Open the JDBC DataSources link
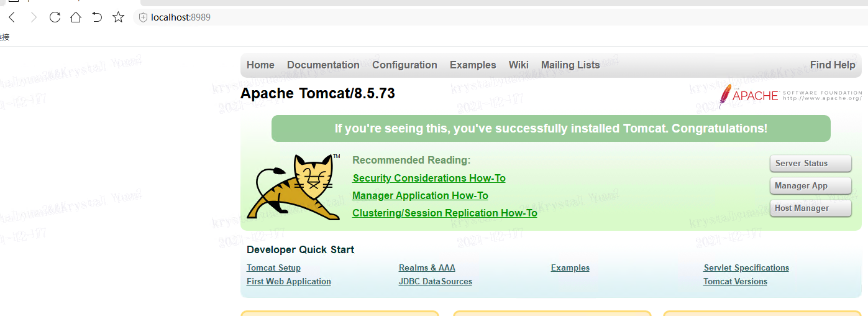The image size is (868, 316). coord(436,281)
